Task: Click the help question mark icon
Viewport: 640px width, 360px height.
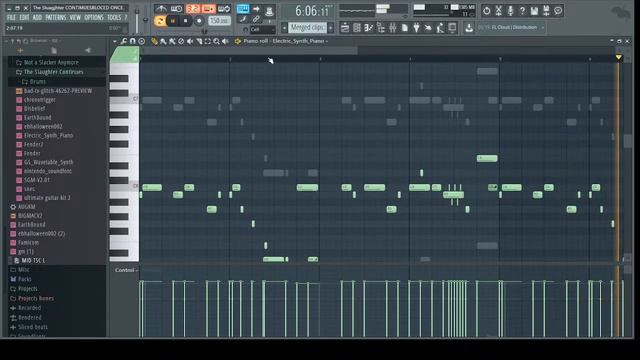Action: tap(522, 11)
